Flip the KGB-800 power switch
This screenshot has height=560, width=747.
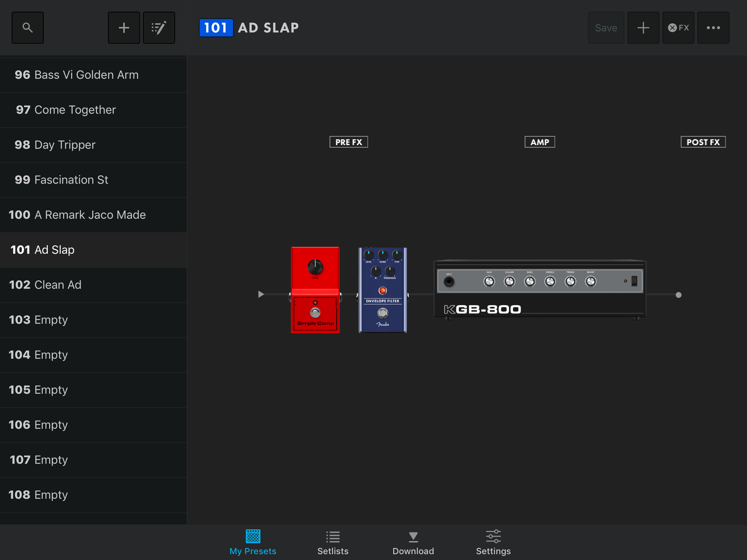[634, 281]
